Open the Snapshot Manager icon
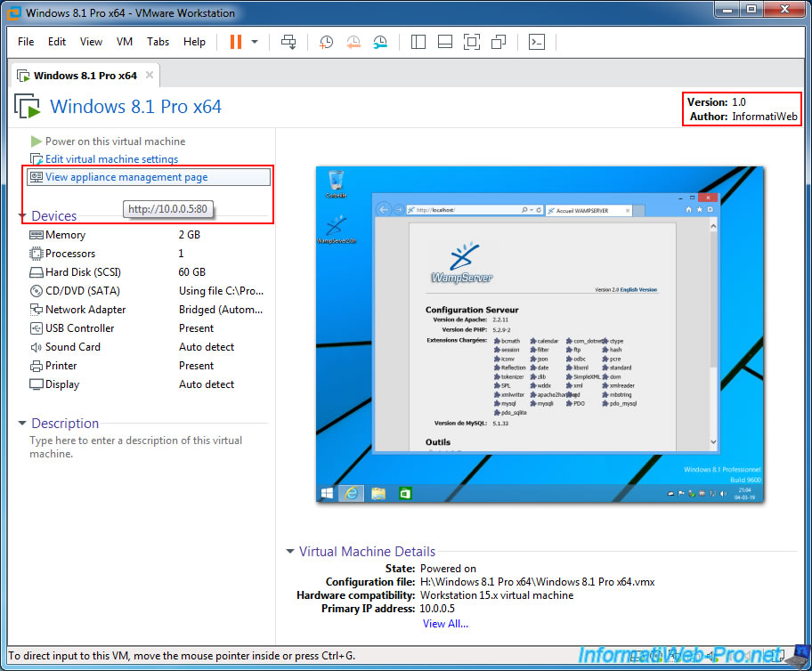Image resolution: width=812 pixels, height=671 pixels. [380, 42]
